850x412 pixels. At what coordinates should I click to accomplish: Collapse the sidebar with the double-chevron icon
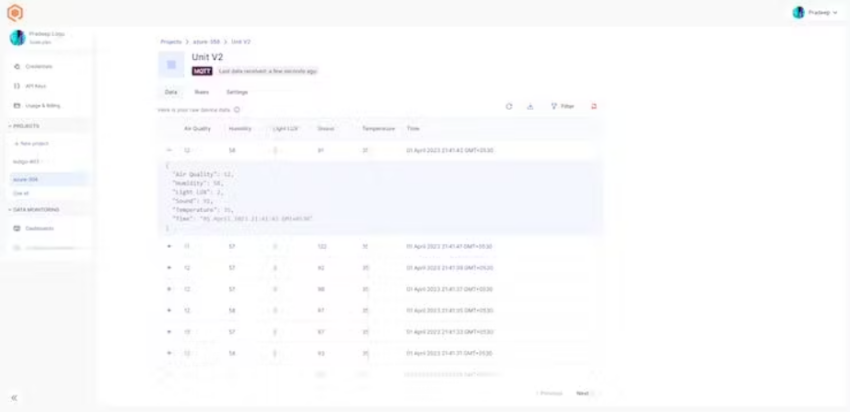14,398
